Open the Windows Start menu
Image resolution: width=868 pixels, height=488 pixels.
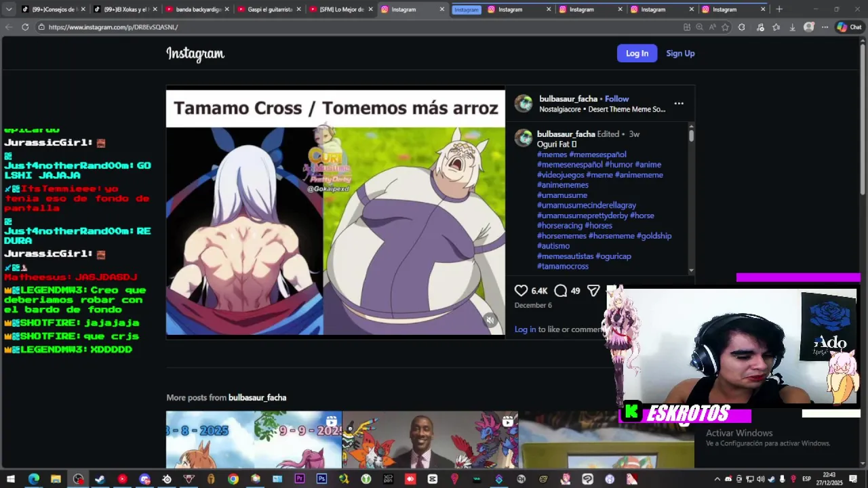pyautogui.click(x=11, y=479)
